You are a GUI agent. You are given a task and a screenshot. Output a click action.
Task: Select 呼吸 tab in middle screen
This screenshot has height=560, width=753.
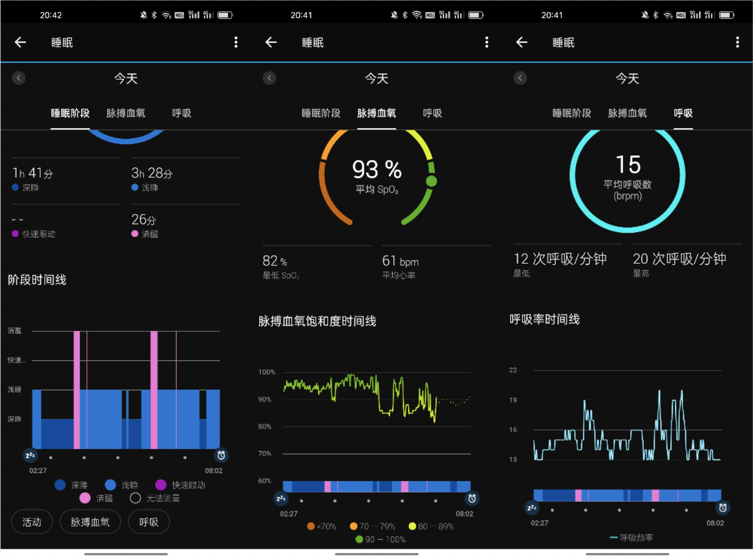coord(432,113)
